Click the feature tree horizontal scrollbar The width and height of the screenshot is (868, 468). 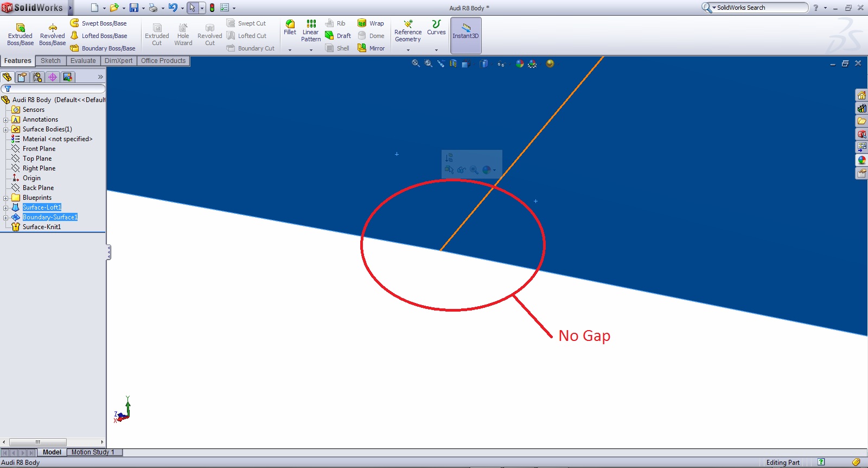(38, 442)
